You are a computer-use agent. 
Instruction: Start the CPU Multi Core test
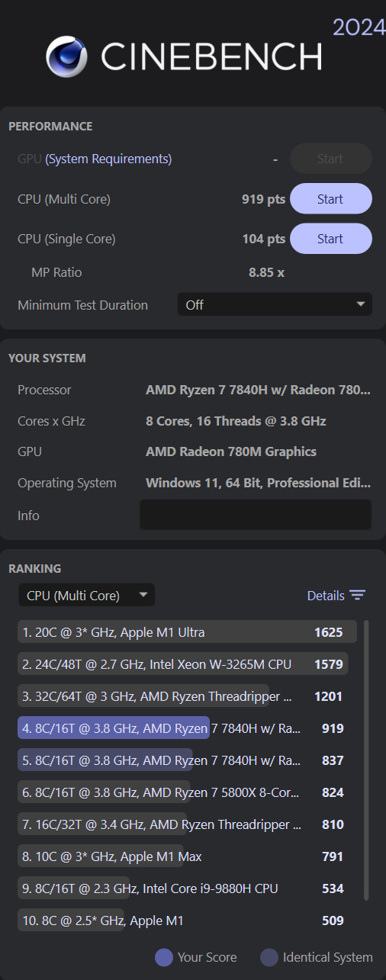(x=330, y=199)
